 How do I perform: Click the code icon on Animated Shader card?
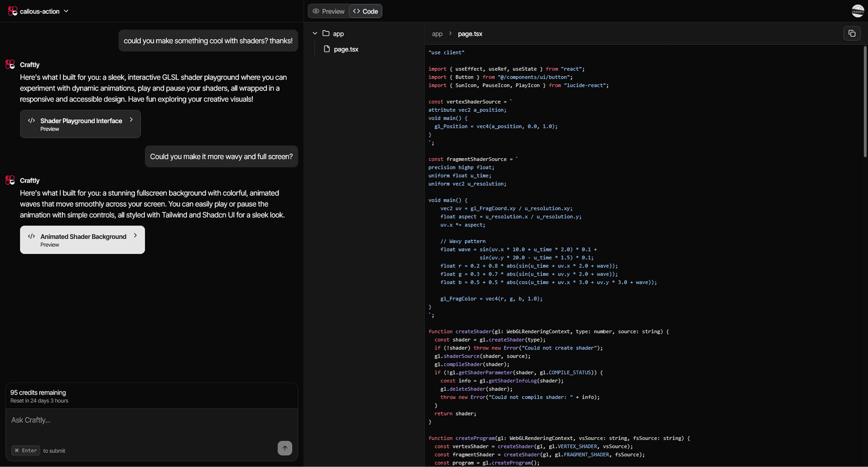coord(31,236)
